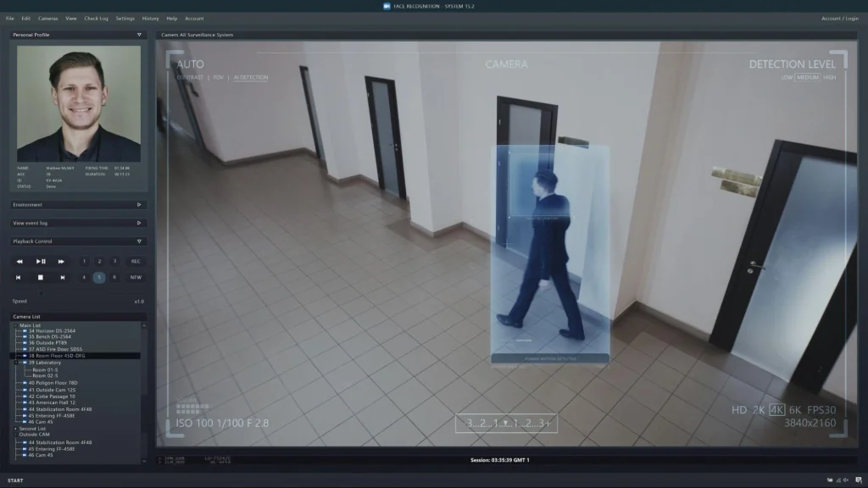Click the Account / Login link

[x=839, y=18]
